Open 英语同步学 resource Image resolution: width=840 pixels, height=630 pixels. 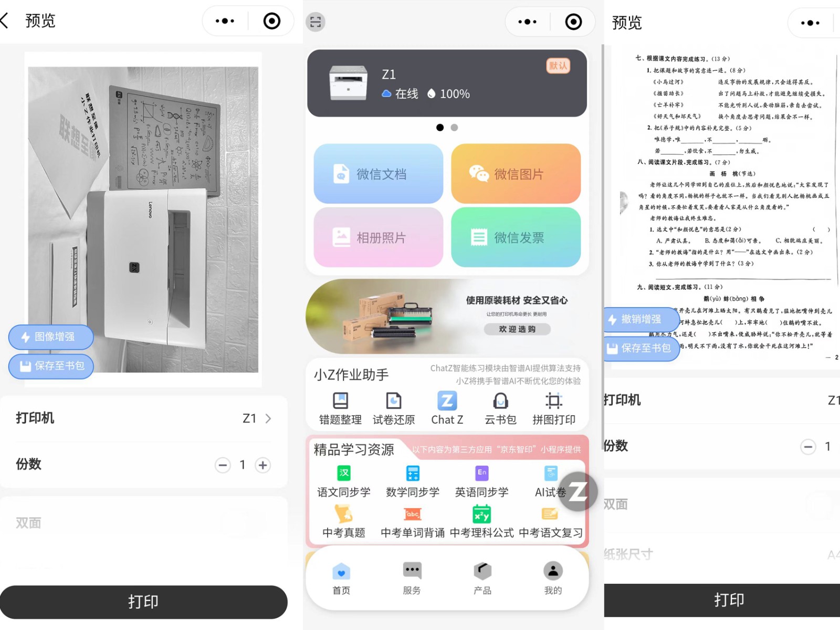click(481, 481)
